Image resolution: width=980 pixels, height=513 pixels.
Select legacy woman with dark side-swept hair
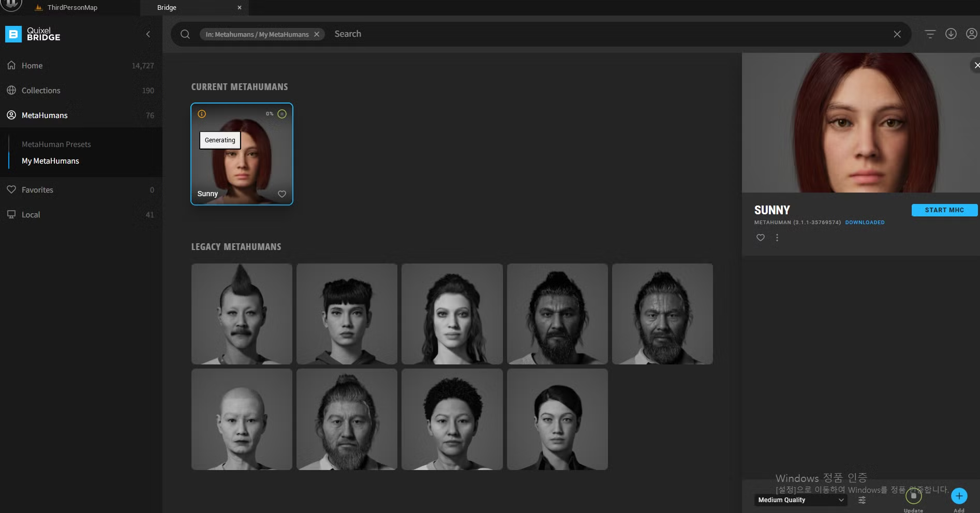click(x=557, y=419)
